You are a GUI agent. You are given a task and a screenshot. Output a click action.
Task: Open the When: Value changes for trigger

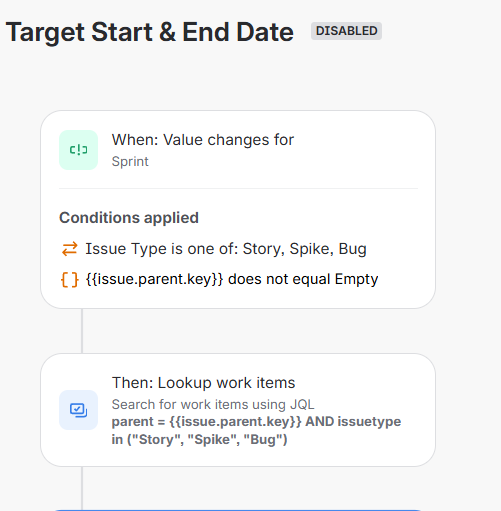tap(203, 140)
